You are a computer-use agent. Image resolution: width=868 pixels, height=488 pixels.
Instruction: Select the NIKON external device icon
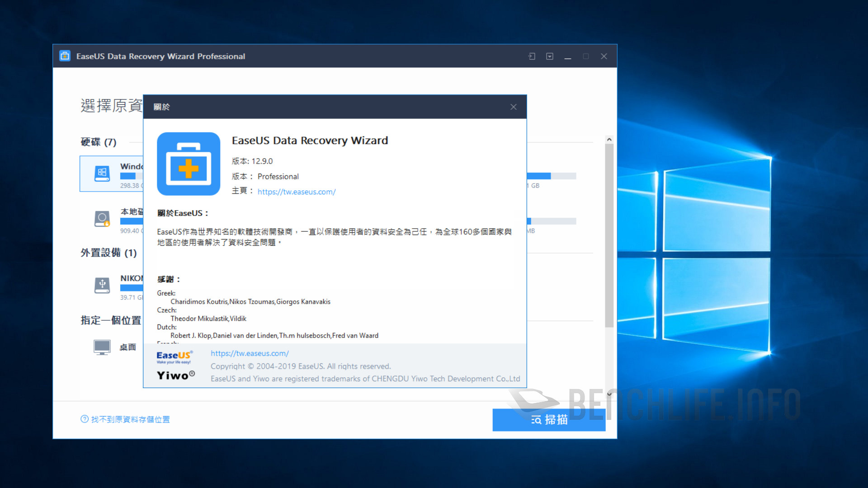[x=102, y=285]
